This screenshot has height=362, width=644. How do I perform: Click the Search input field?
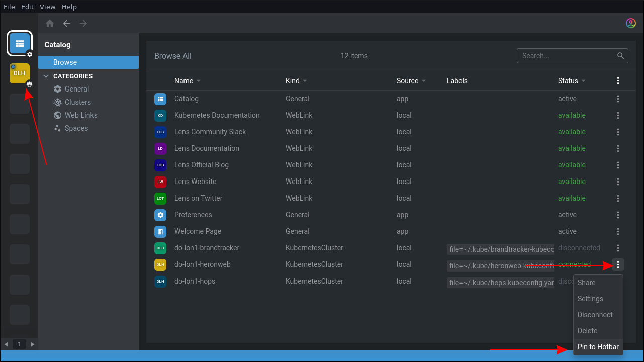pos(567,56)
